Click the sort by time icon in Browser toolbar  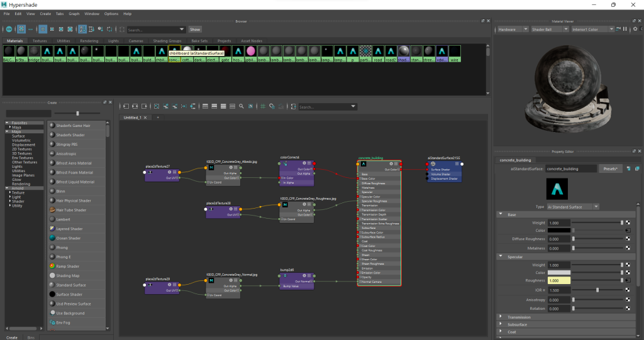[x=100, y=29]
